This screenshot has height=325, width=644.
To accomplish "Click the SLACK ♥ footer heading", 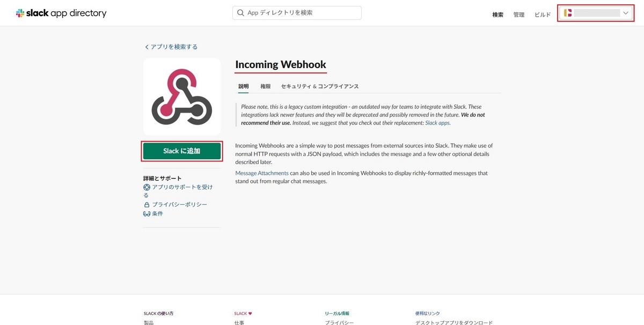I will click(x=243, y=313).
